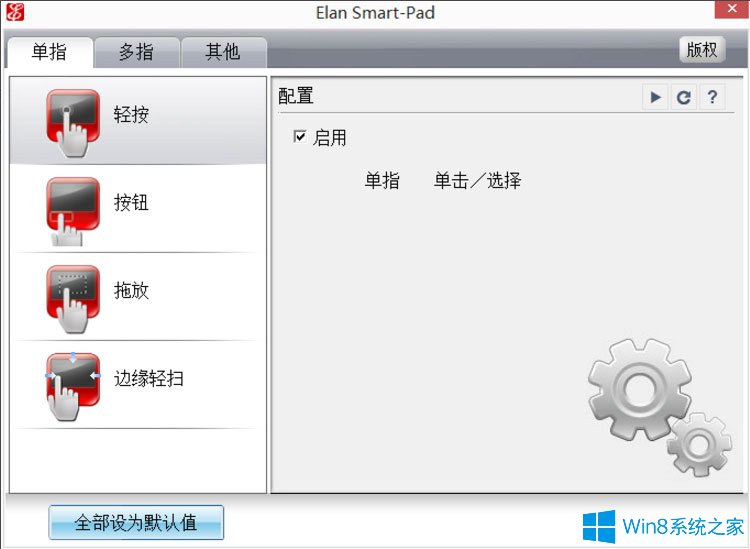Click the 全部设为默认值 button
Screen dimensions: 750x549
click(x=136, y=522)
